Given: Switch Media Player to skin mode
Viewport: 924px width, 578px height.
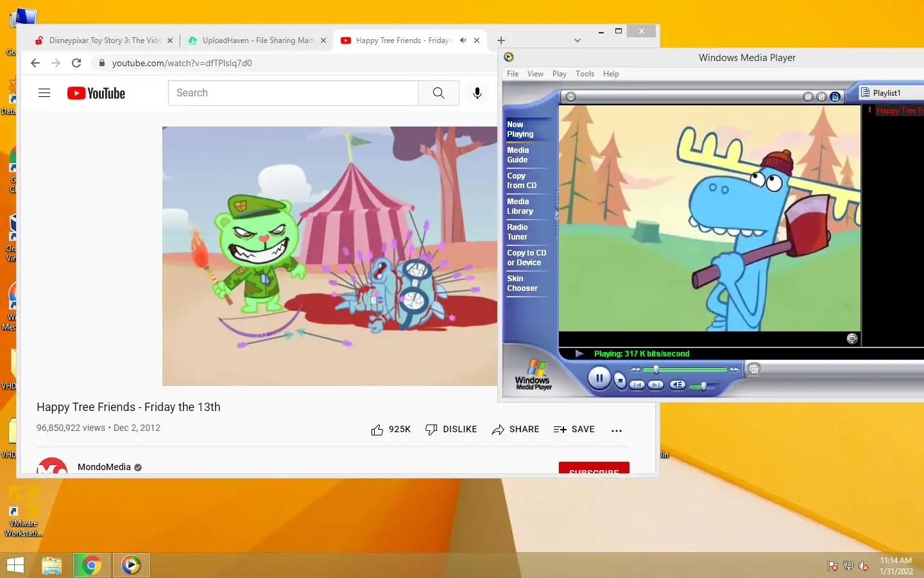Looking at the screenshot, I should coord(755,369).
